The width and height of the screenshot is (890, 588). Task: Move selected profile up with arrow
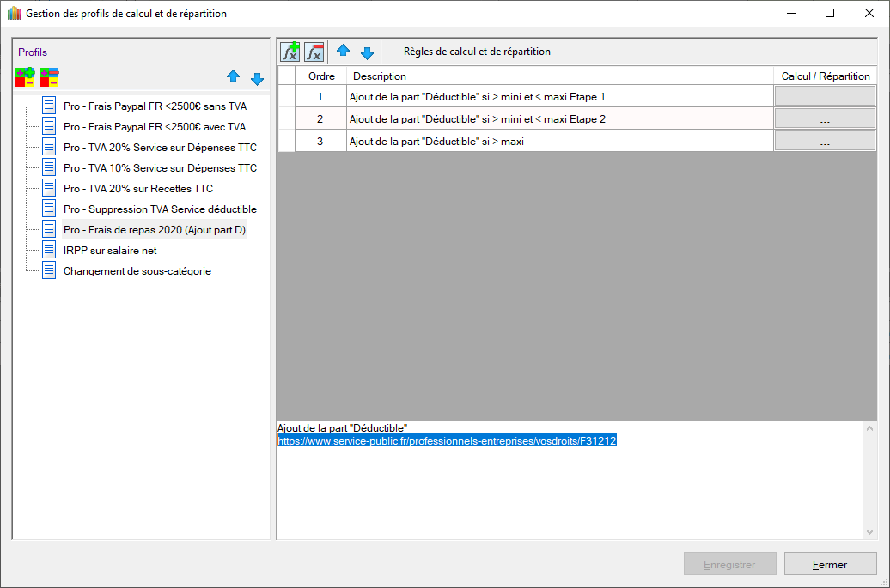pyautogui.click(x=233, y=77)
